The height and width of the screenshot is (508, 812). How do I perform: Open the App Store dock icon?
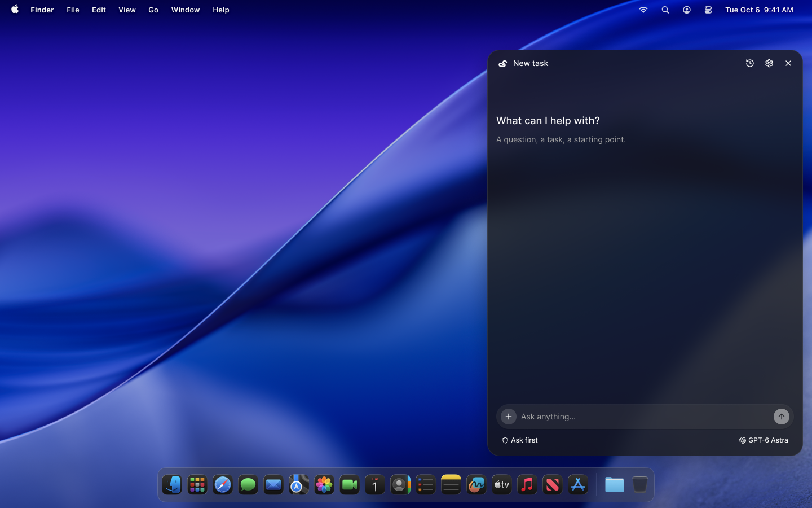[x=578, y=485]
